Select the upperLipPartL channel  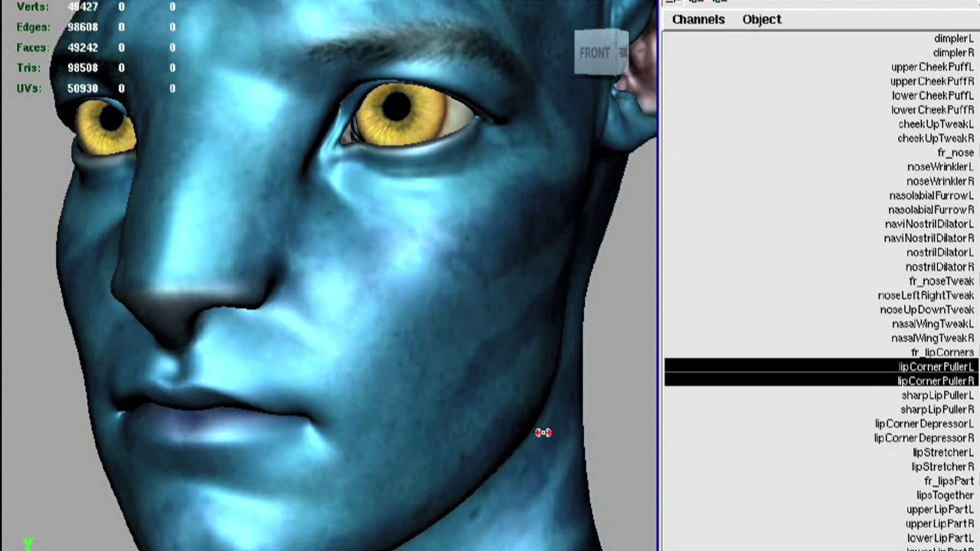pos(940,510)
